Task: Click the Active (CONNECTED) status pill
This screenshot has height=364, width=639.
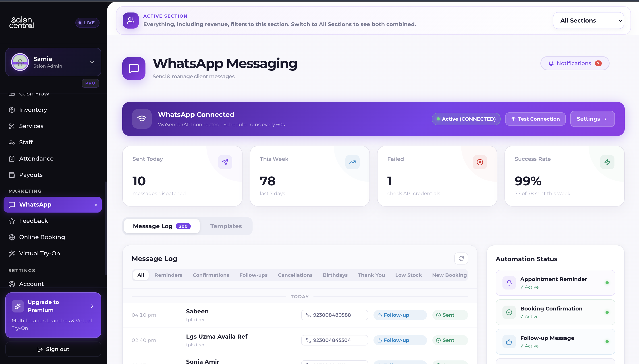Action: pyautogui.click(x=466, y=119)
